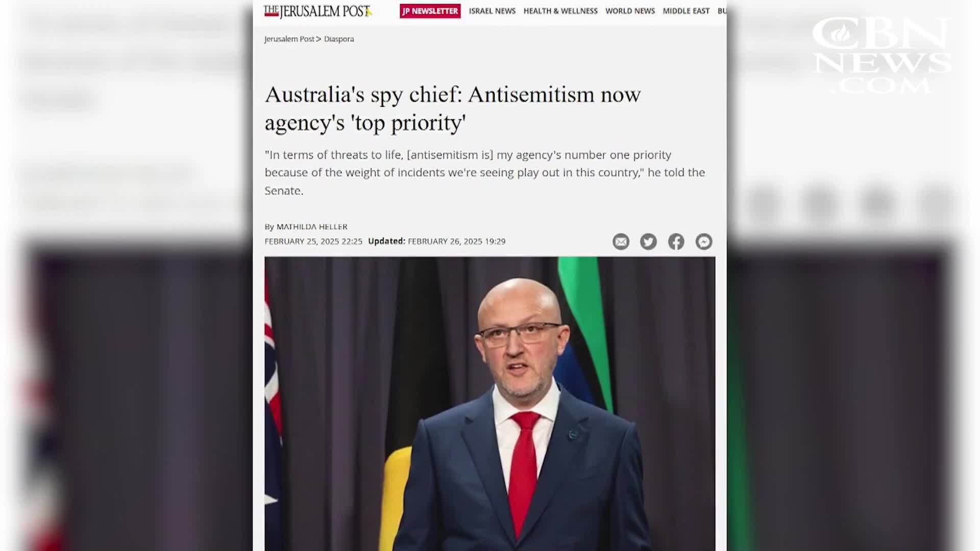Open The Jerusalem Post logo homepage
This screenshot has height=551, width=980.
coord(317,11)
